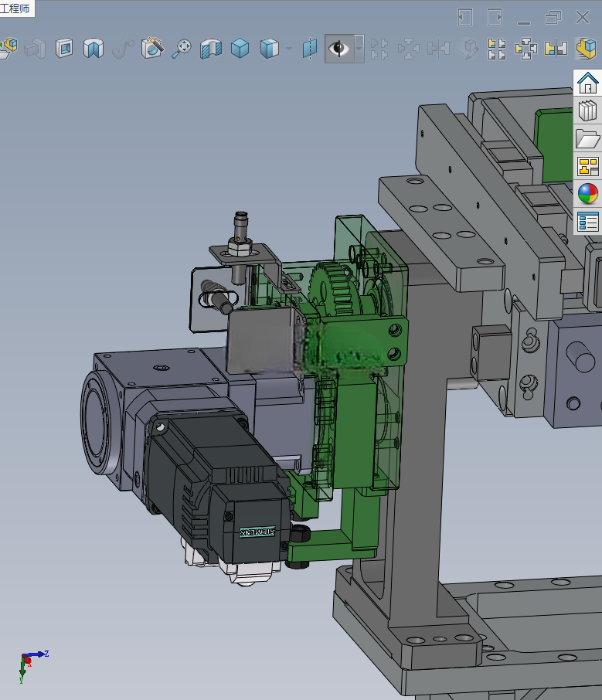This screenshot has height=700, width=602.
Task: Open File Explorer folder pane
Action: tap(588, 138)
